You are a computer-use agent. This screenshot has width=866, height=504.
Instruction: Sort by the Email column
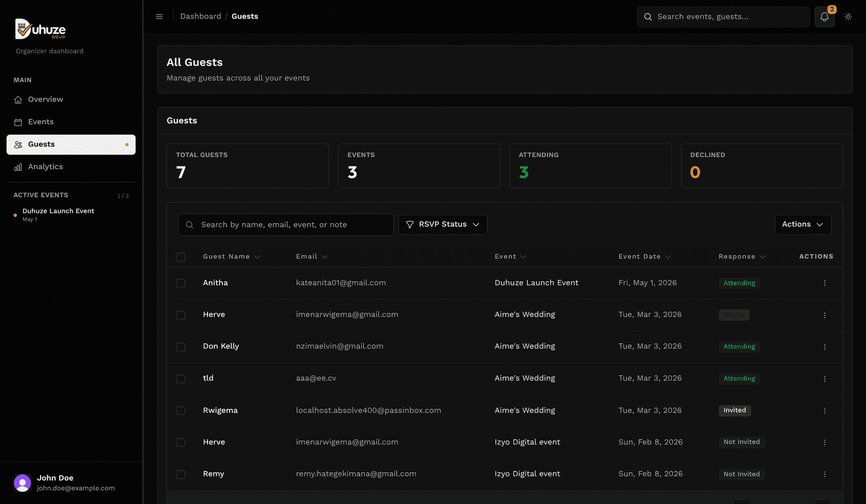coord(312,257)
